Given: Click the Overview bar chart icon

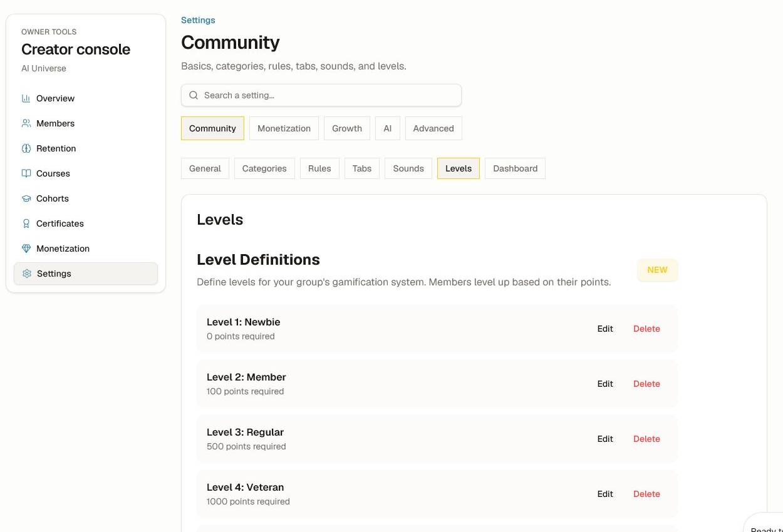Looking at the screenshot, I should (x=26, y=98).
